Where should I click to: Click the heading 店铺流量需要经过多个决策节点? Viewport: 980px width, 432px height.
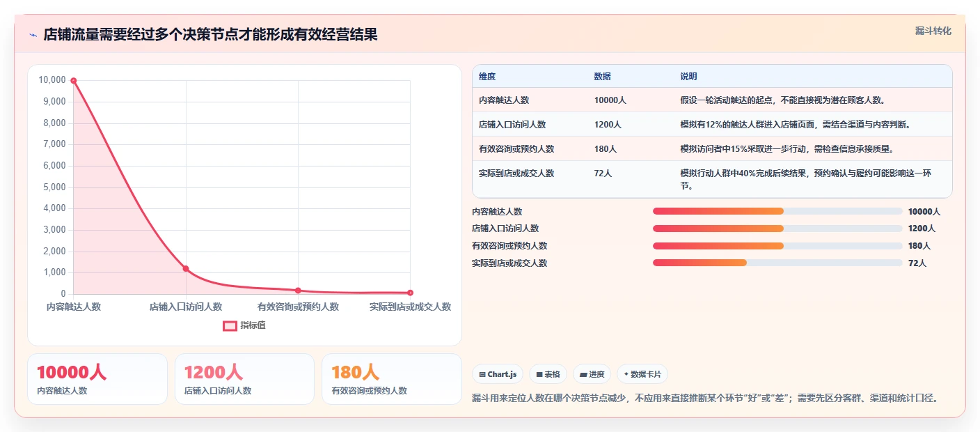point(210,35)
